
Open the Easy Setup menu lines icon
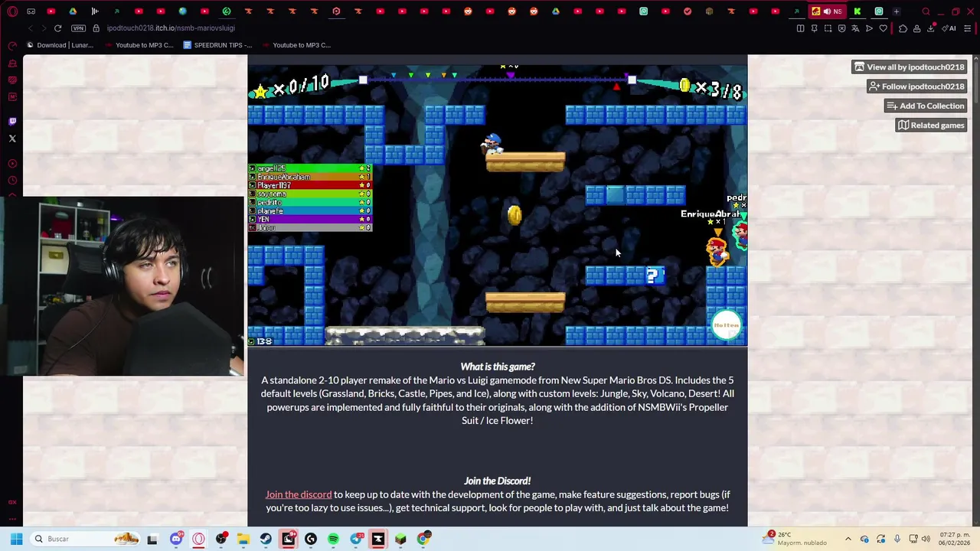point(968,28)
